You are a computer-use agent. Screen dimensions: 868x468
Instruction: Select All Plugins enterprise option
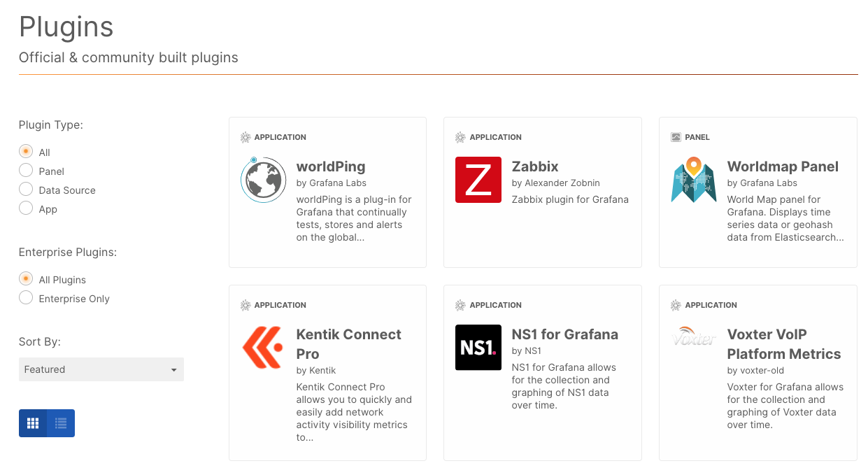point(26,278)
